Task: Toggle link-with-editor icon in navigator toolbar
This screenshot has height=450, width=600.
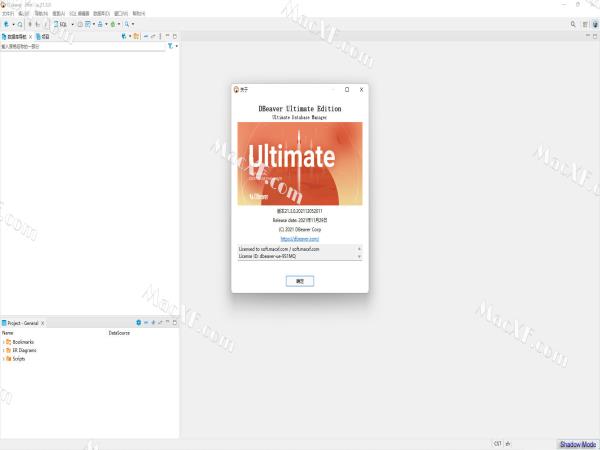Action: (x=153, y=36)
